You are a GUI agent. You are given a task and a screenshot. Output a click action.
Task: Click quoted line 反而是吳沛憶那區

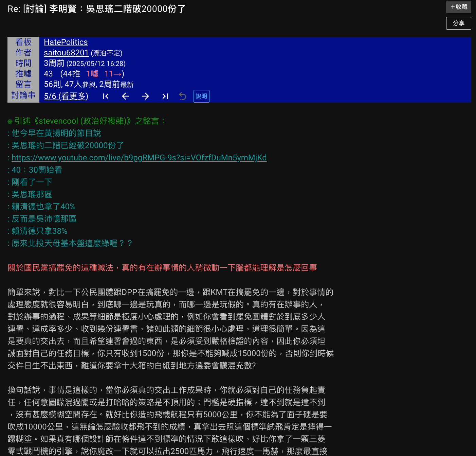42,219
